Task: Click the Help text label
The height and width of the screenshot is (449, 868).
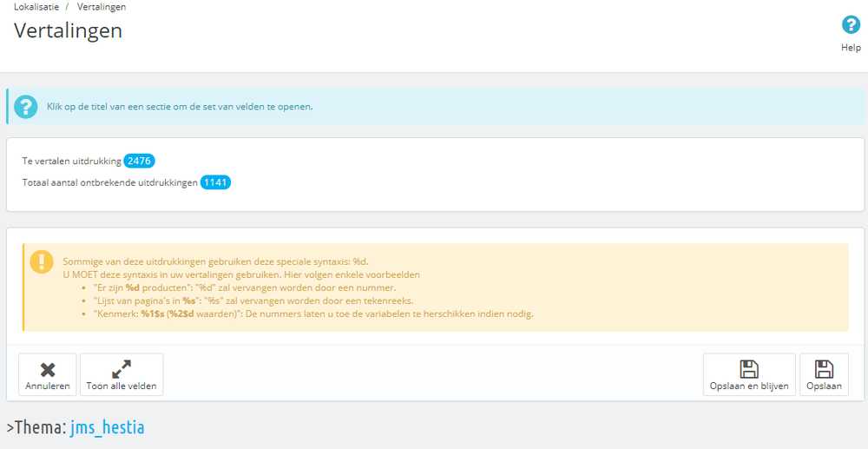Action: click(851, 48)
